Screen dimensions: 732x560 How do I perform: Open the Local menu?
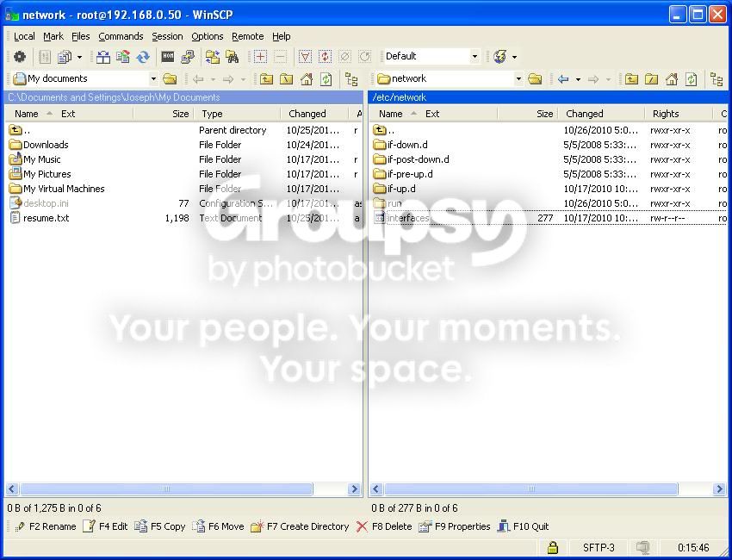pyautogui.click(x=24, y=36)
